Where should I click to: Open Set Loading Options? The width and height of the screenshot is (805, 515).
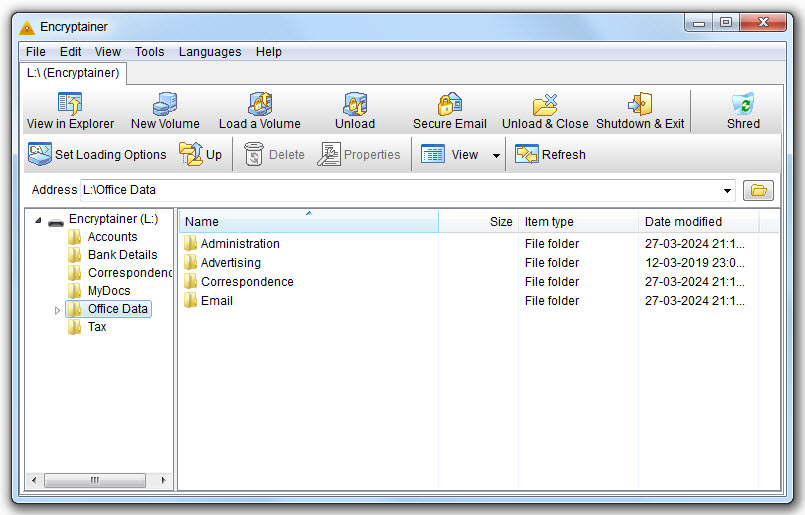(x=97, y=154)
